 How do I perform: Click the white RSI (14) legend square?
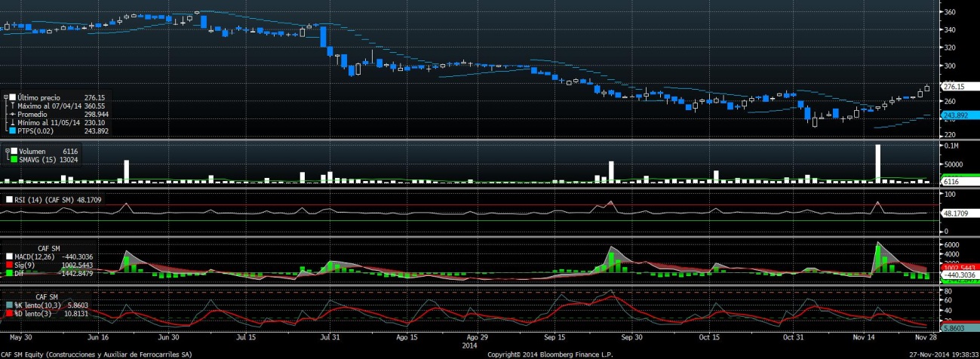point(9,200)
